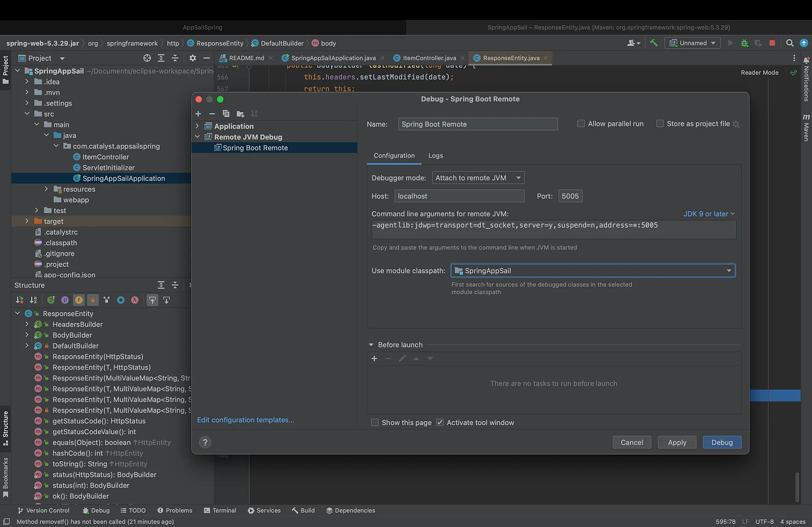Add new configuration with plus icon
The height and width of the screenshot is (527, 812).
click(198, 114)
